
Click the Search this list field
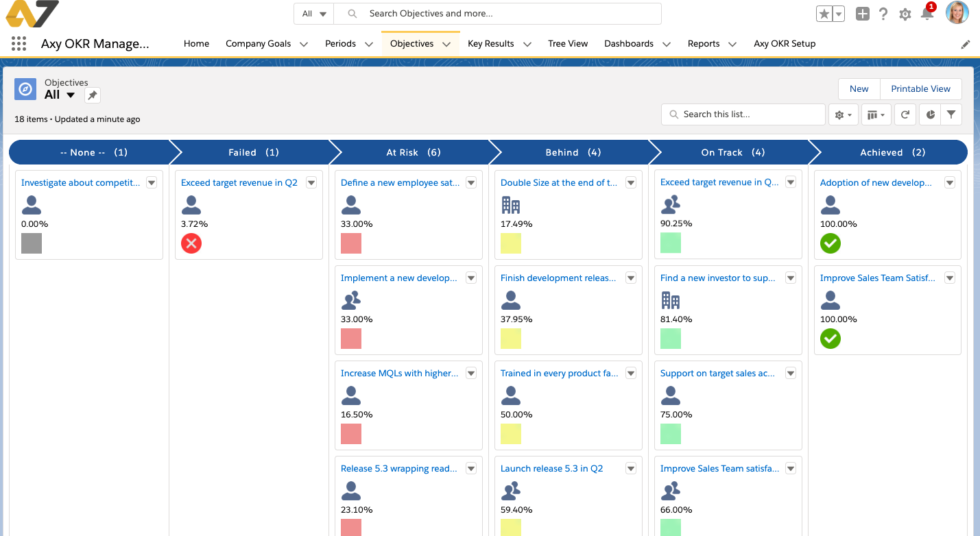tap(743, 114)
